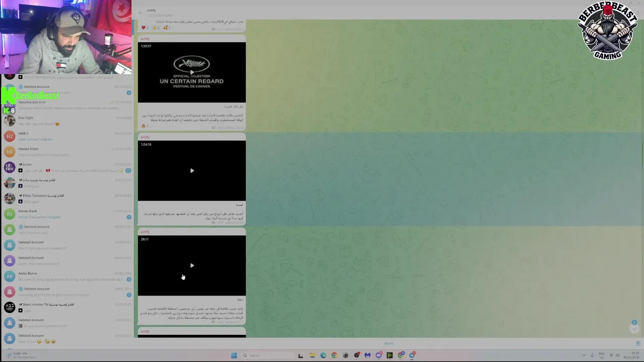Click the fire reaction under the Cannes video
This screenshot has width=644, height=362.
coord(144,126)
